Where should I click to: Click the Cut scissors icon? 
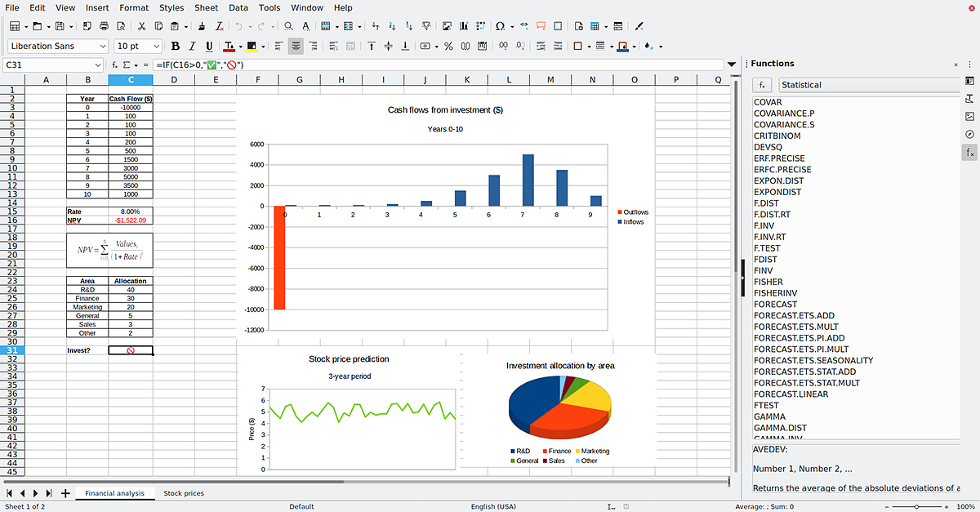[x=142, y=26]
